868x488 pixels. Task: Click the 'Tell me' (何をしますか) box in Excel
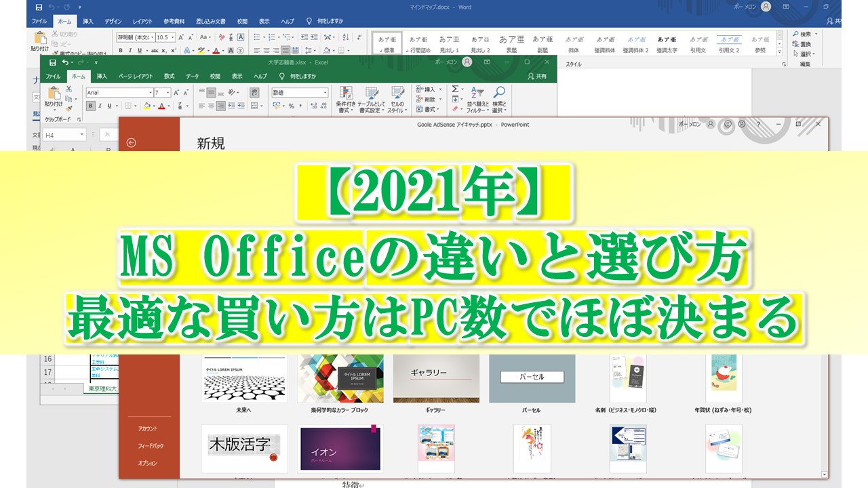pos(298,77)
